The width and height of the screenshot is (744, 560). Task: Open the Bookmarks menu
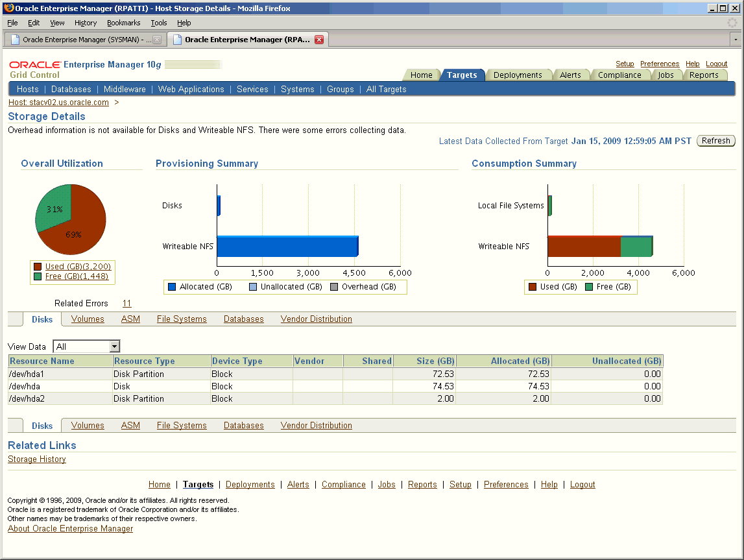click(x=123, y=23)
